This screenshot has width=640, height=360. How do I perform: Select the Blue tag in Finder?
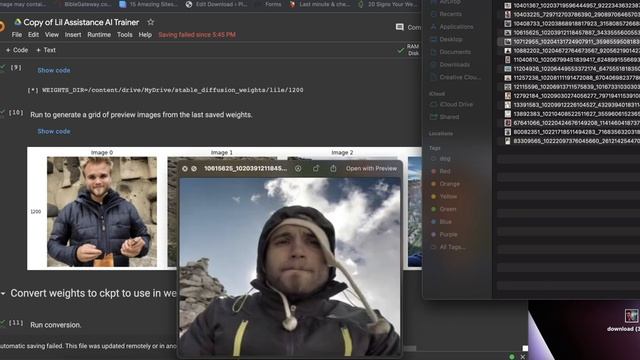point(445,222)
